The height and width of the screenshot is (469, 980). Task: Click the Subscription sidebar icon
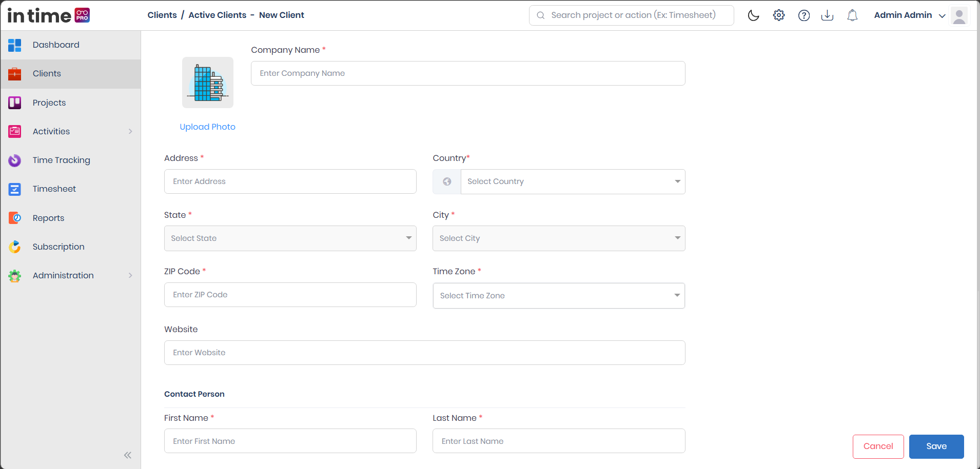[15, 247]
